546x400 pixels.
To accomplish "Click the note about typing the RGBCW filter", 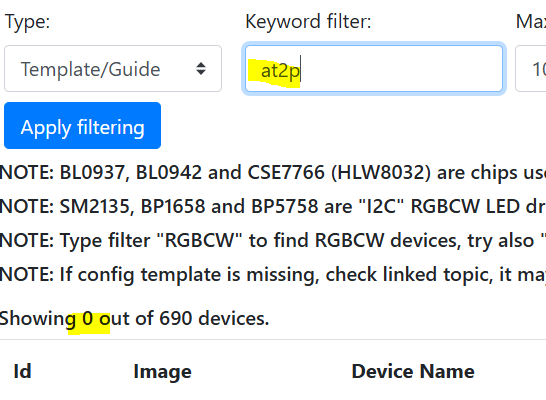I will 273,241.
